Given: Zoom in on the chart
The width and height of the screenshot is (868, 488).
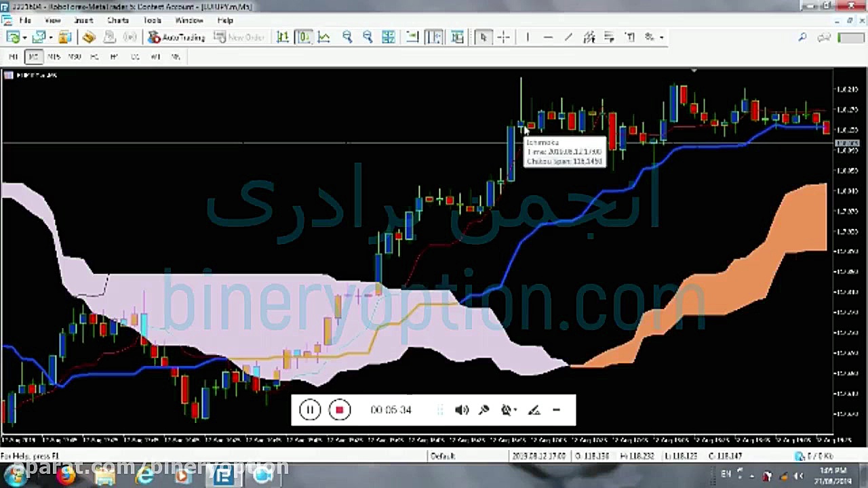Looking at the screenshot, I should 347,37.
